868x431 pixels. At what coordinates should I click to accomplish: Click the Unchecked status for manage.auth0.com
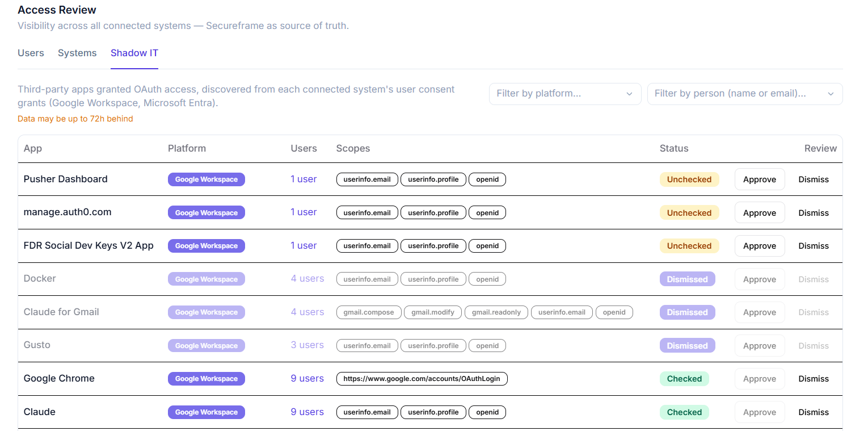pos(689,213)
